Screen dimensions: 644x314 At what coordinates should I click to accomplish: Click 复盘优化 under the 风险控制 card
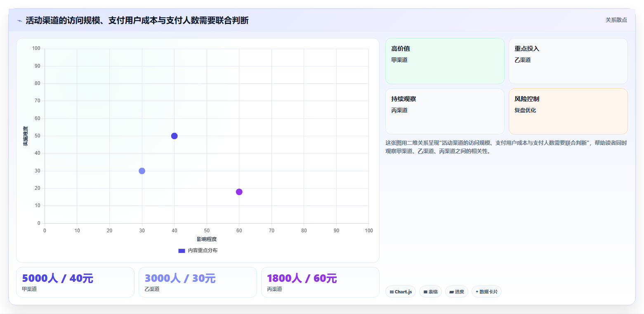coord(525,110)
